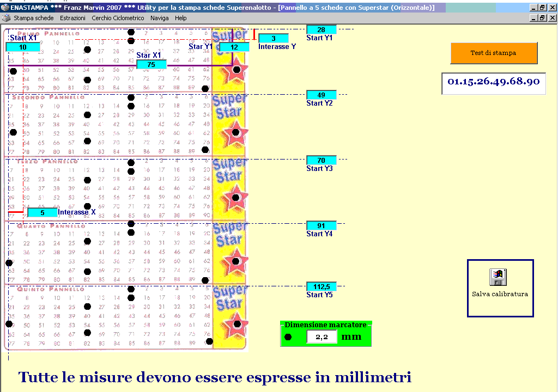Click the Start Y3 label
Viewport: 558px width, 392px height.
coord(319,169)
